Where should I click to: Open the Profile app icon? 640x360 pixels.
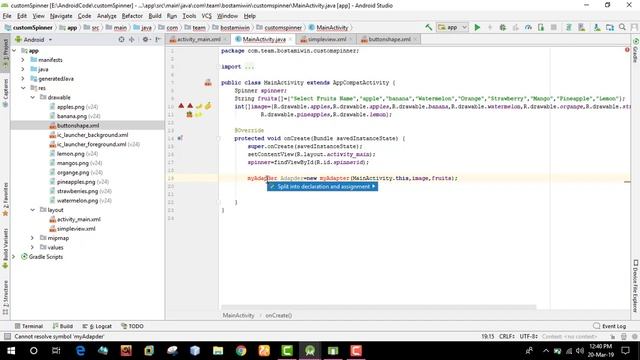point(528,27)
